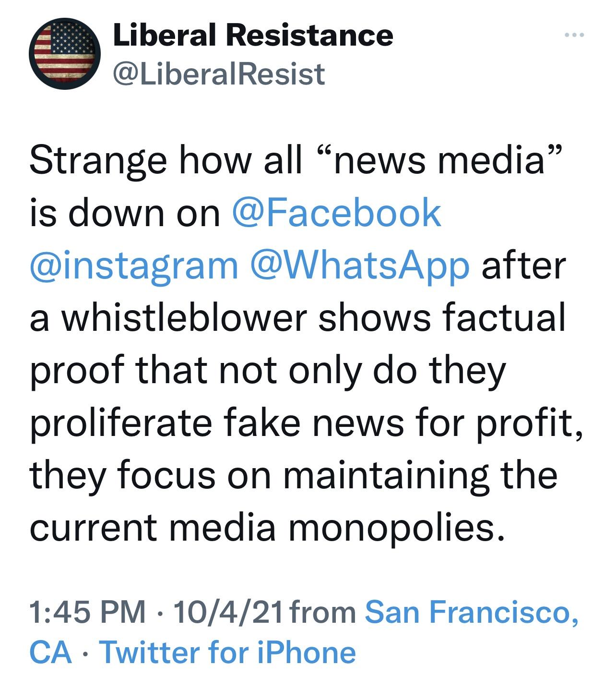The height and width of the screenshot is (689, 616).
Task: Open the three-dot more options menu
Action: 574,35
